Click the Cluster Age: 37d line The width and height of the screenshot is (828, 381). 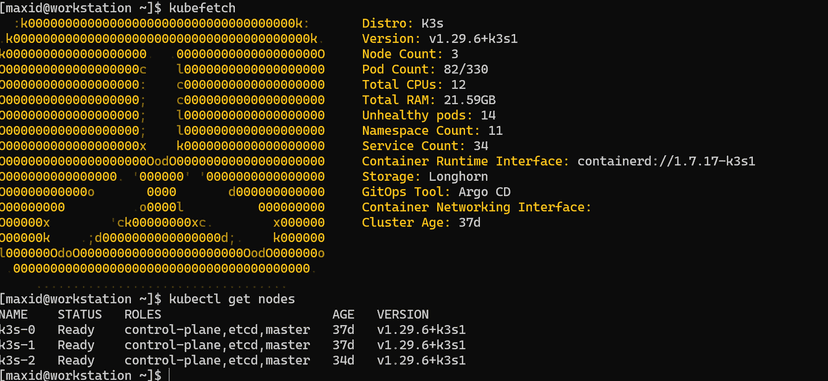[421, 222]
